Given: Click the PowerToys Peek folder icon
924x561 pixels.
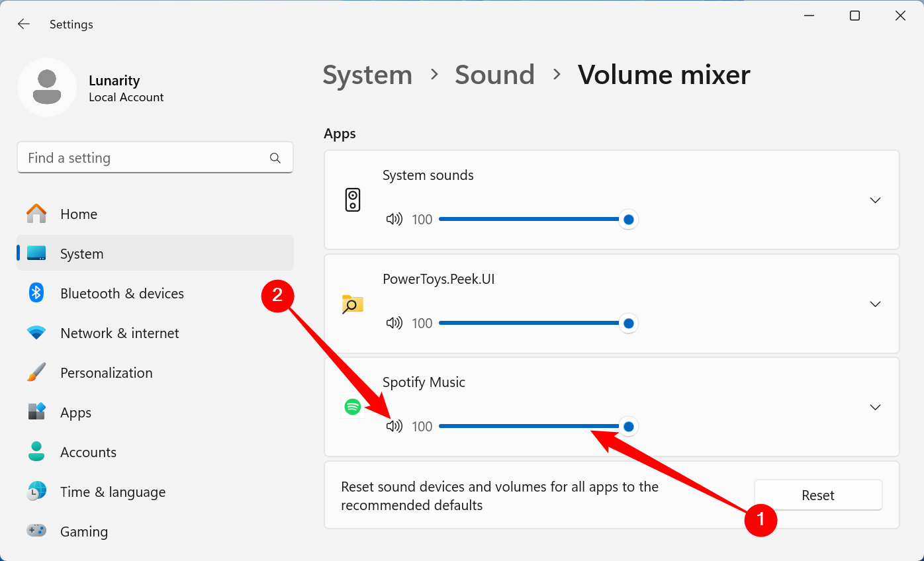Looking at the screenshot, I should (x=353, y=304).
